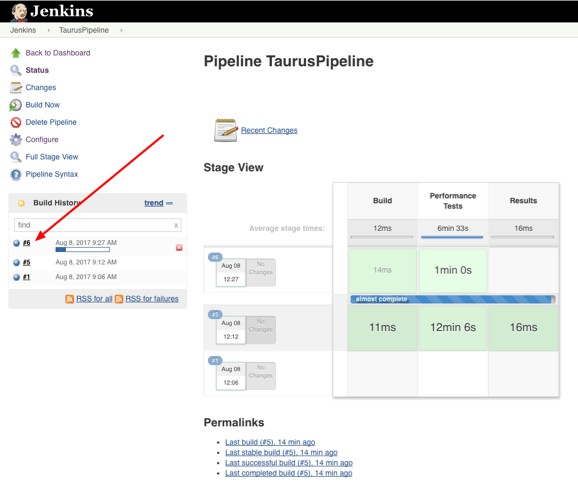Click the Build Now clock icon
This screenshot has width=578, height=491.
[15, 105]
